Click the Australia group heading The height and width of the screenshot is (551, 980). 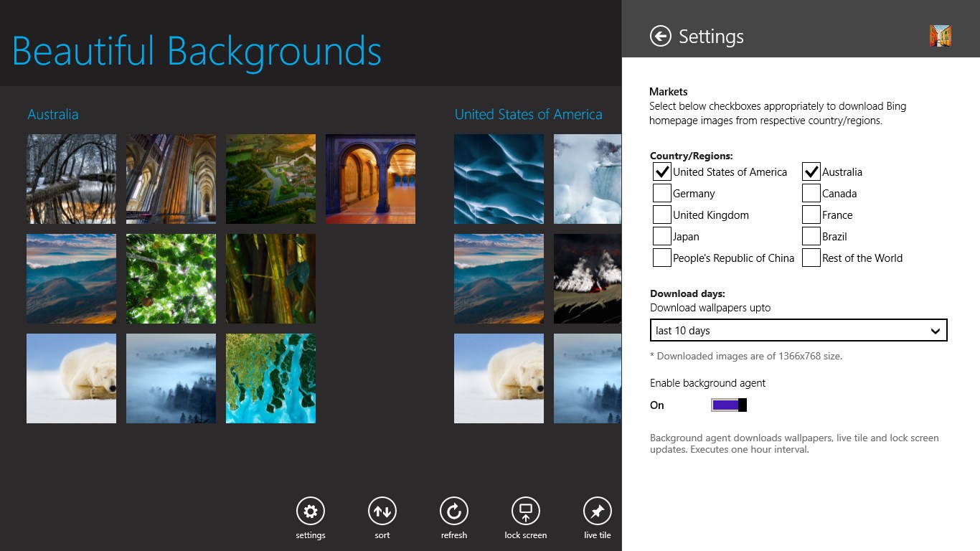[x=52, y=115]
